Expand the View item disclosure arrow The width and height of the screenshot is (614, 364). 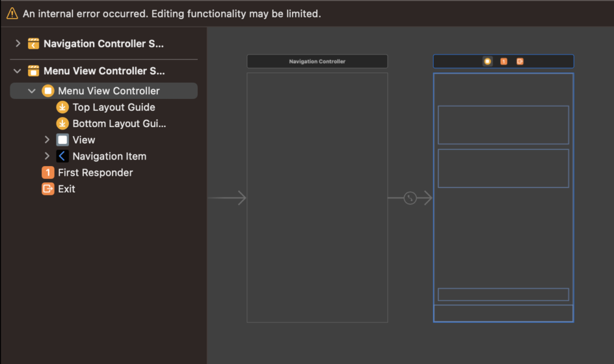[47, 140]
